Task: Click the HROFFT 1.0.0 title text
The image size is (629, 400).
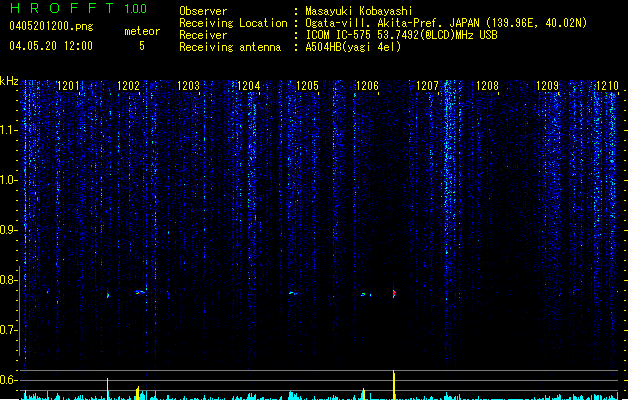Action: tap(79, 8)
